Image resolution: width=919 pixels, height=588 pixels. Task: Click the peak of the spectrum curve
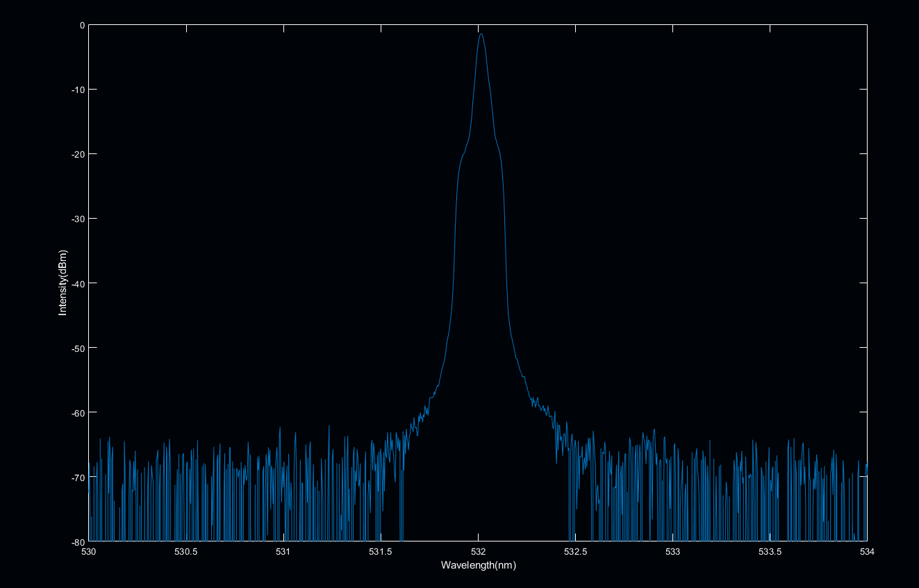click(x=481, y=34)
